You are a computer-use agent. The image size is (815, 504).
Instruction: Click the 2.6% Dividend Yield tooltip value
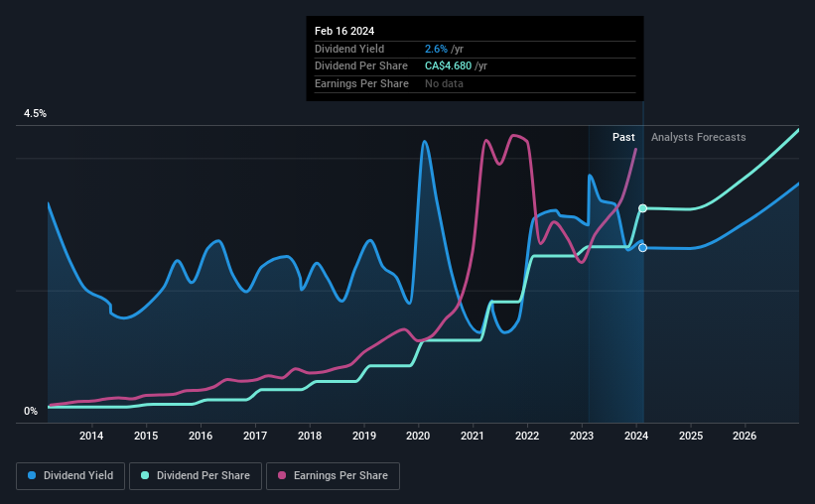pyautogui.click(x=436, y=49)
